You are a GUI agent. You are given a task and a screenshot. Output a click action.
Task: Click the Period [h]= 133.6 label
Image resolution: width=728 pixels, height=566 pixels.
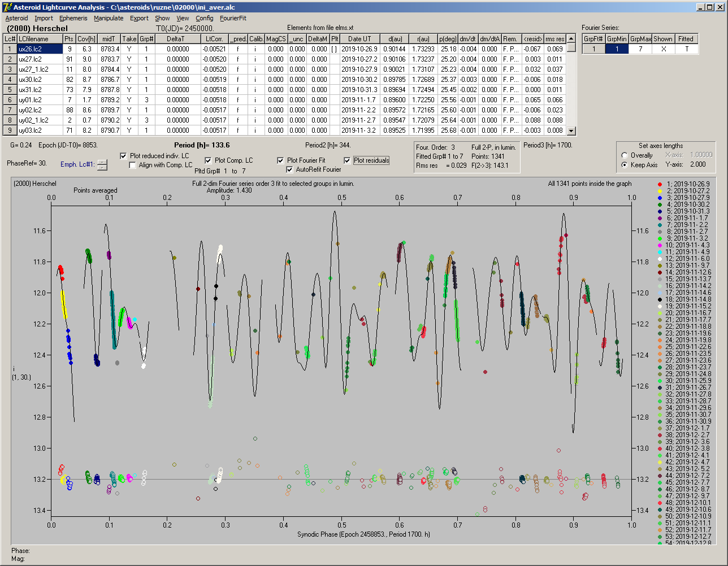(x=201, y=145)
